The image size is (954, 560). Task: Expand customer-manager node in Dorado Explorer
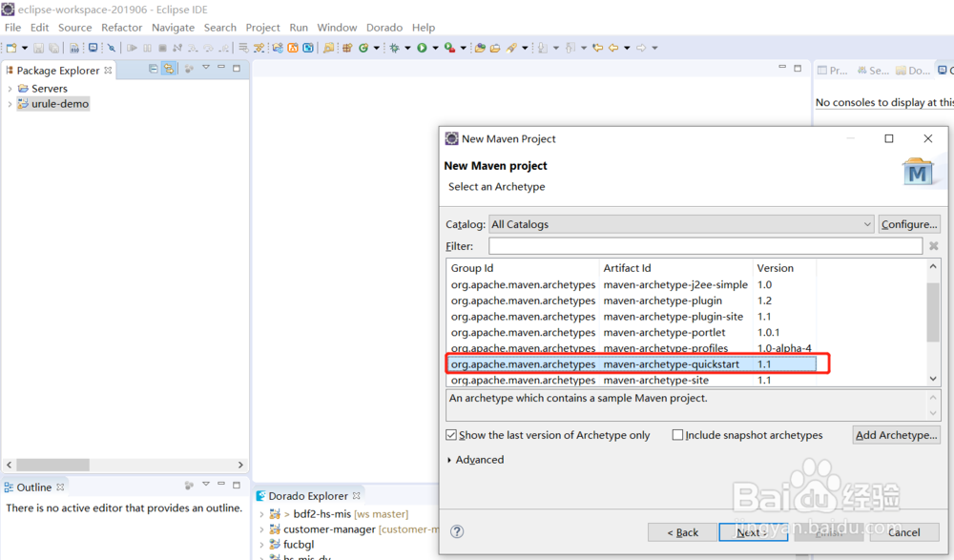point(261,529)
